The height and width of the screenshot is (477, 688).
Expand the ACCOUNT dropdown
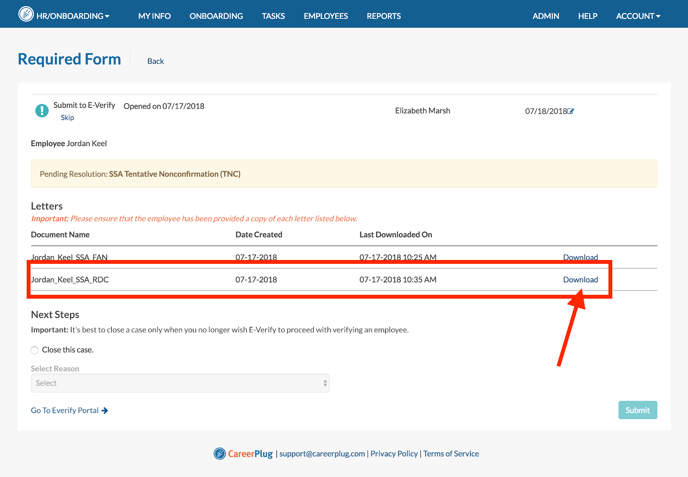(638, 16)
